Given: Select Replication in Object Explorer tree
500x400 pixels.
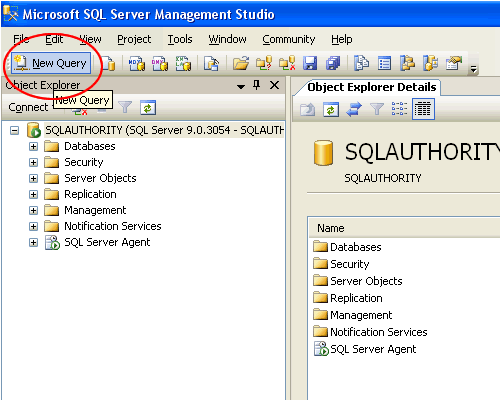Looking at the screenshot, I should tap(90, 194).
